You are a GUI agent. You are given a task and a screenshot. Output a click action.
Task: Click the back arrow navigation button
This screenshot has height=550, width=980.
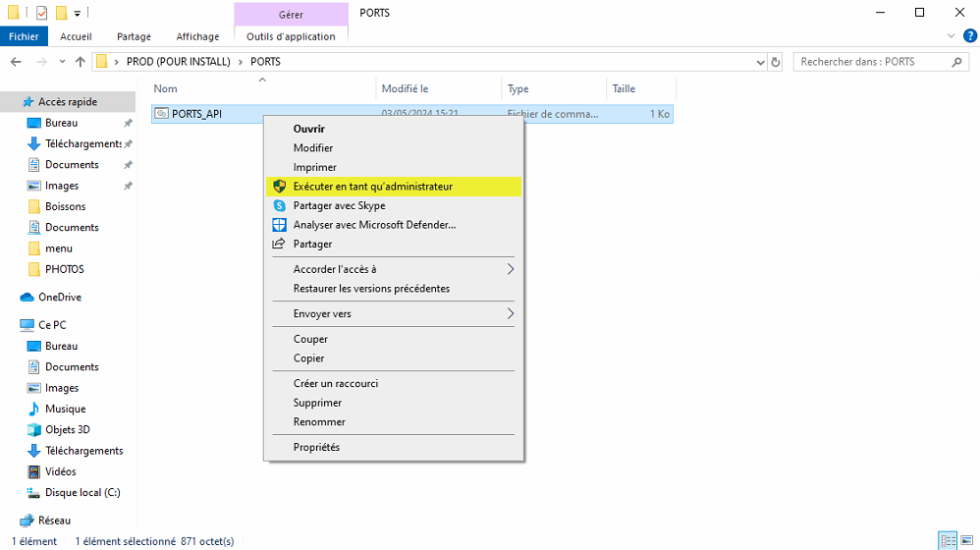[x=16, y=62]
